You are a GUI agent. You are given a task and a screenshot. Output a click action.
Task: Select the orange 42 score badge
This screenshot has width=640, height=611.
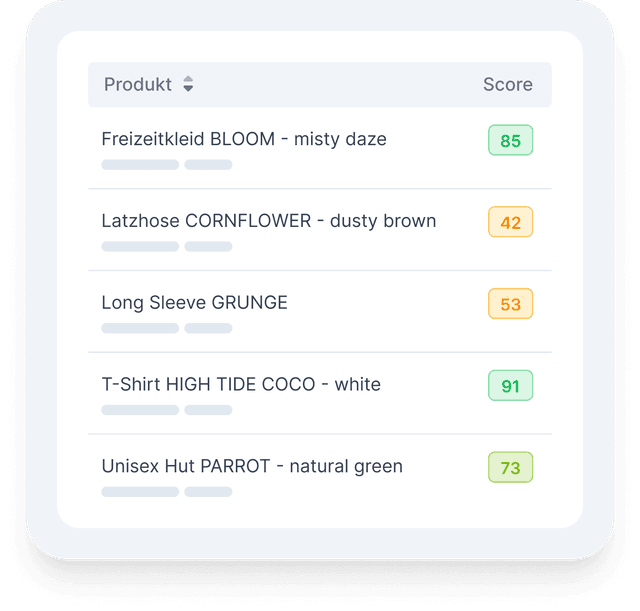(x=511, y=222)
